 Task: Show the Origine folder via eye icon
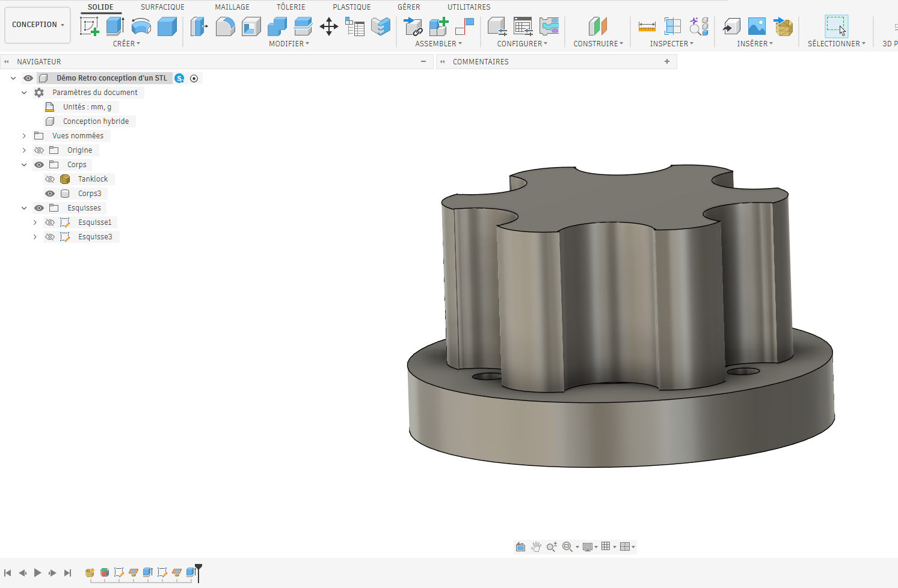39,150
